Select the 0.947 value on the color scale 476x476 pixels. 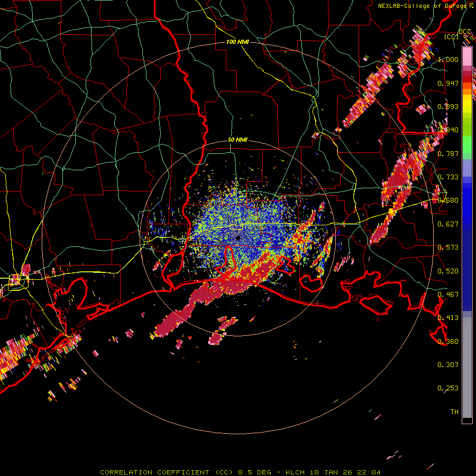(x=448, y=83)
